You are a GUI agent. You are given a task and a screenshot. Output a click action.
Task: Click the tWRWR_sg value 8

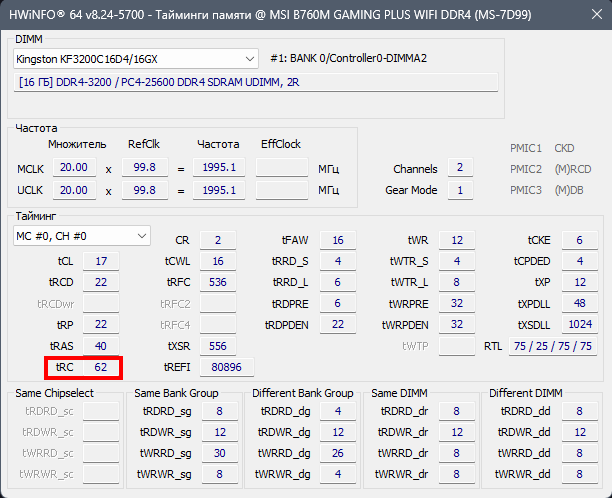[x=220, y=474]
